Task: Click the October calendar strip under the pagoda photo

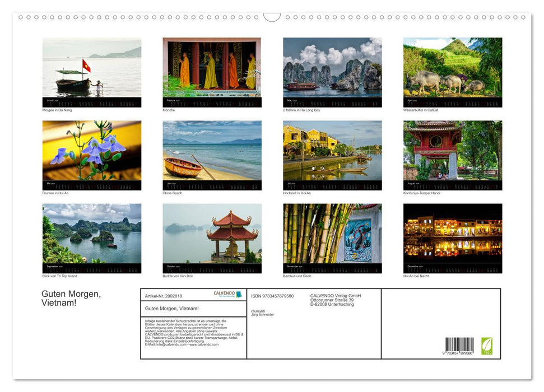Action: [211, 267]
